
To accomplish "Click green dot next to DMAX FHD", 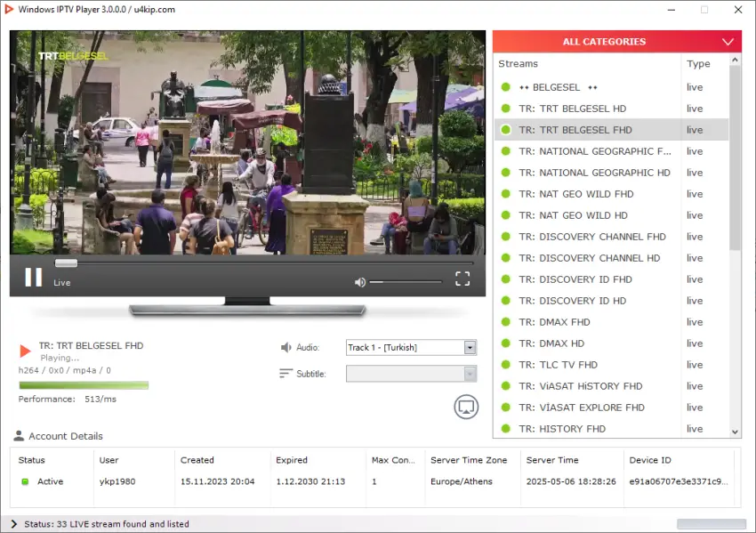I will point(505,322).
